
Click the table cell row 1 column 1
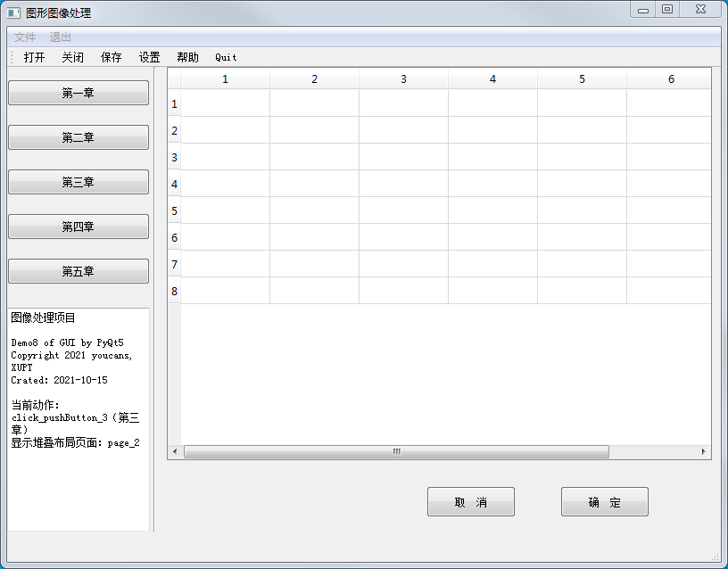(225, 103)
